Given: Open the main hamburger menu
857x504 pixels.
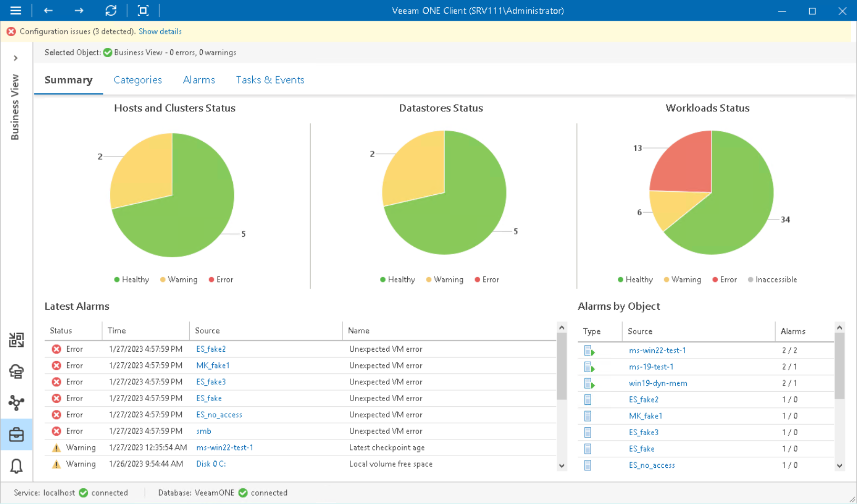Looking at the screenshot, I should click(x=15, y=10).
